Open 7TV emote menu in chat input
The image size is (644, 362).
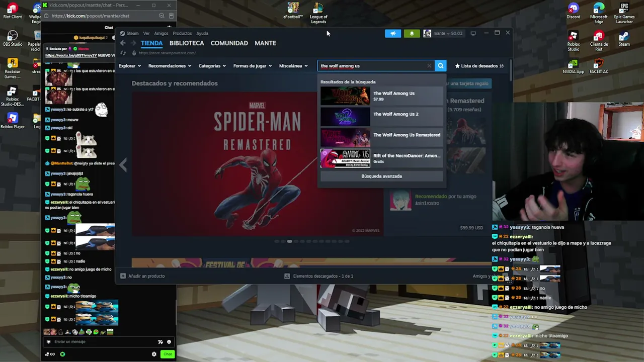coord(160,342)
